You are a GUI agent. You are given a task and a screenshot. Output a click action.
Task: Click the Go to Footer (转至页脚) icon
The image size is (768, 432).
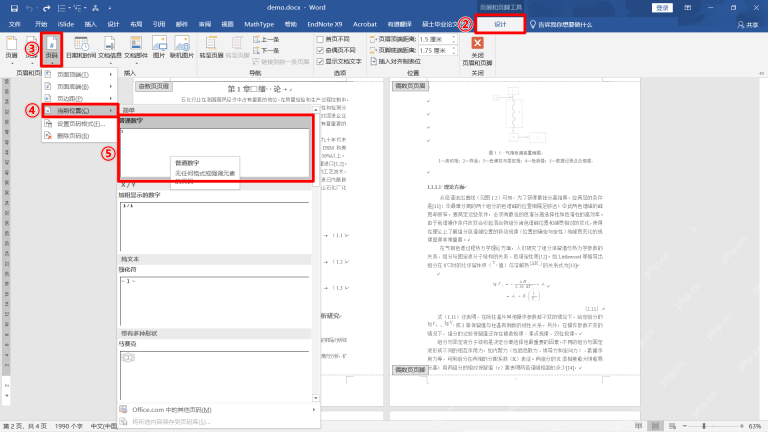238,48
